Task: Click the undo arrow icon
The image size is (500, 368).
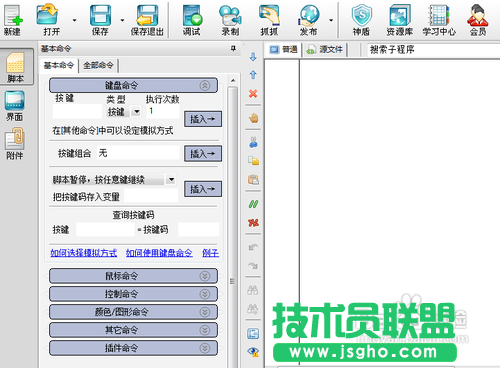Action: [253, 247]
